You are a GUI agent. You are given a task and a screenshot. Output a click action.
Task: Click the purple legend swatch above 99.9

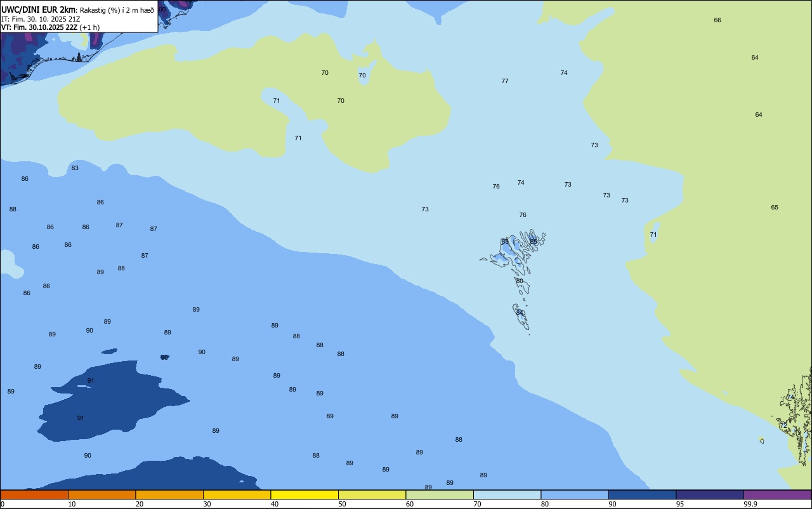click(x=777, y=494)
